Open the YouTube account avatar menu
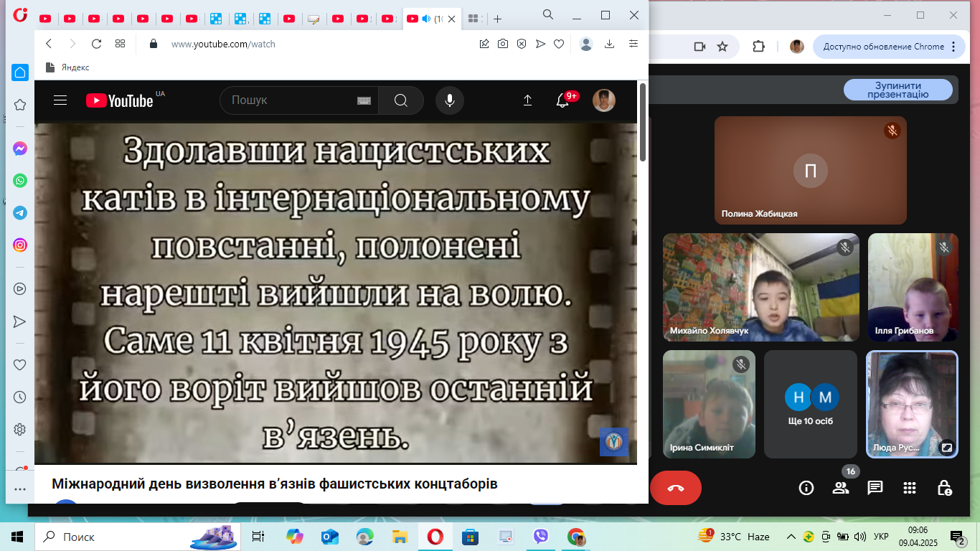The image size is (980, 551). coord(604,100)
